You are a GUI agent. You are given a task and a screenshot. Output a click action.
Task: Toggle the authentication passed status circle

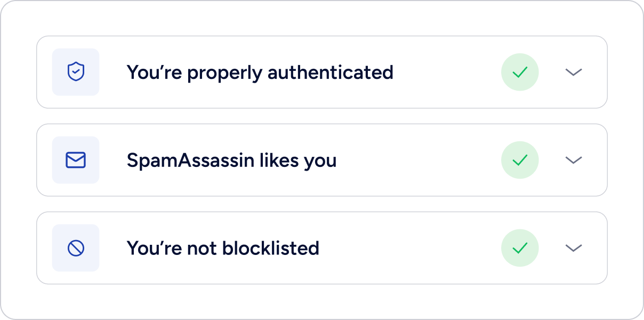pos(520,72)
